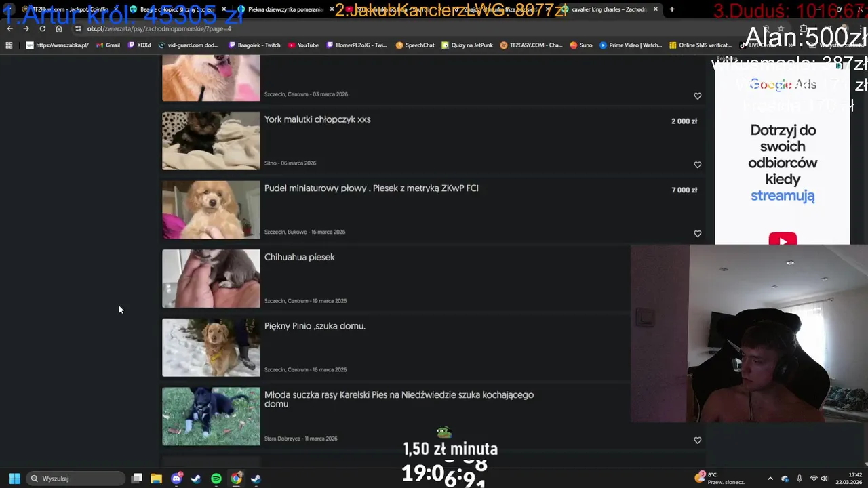The width and height of the screenshot is (868, 488).
Task: Open the Chrome apps grid in bookmarks bar
Action: pyautogui.click(x=9, y=45)
